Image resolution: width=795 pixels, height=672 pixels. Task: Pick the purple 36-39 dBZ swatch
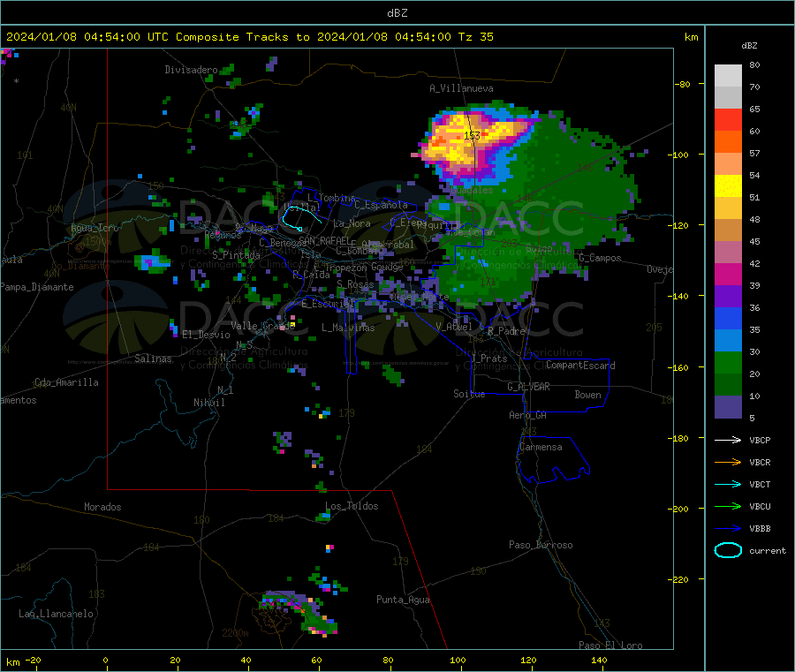[x=728, y=297]
